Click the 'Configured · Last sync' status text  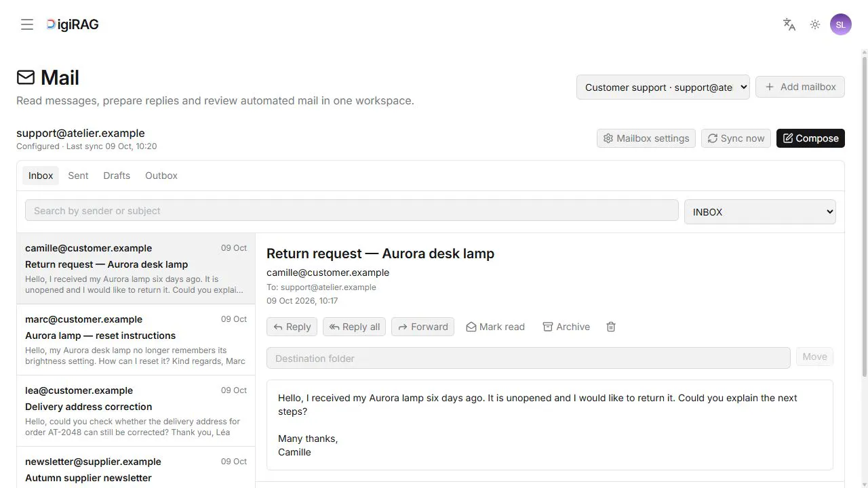click(x=87, y=146)
